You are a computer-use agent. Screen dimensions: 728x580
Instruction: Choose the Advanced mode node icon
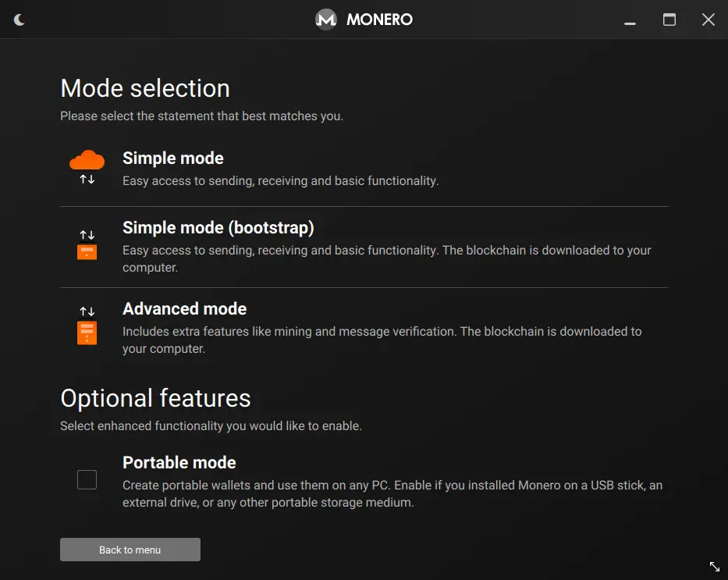pos(87,326)
